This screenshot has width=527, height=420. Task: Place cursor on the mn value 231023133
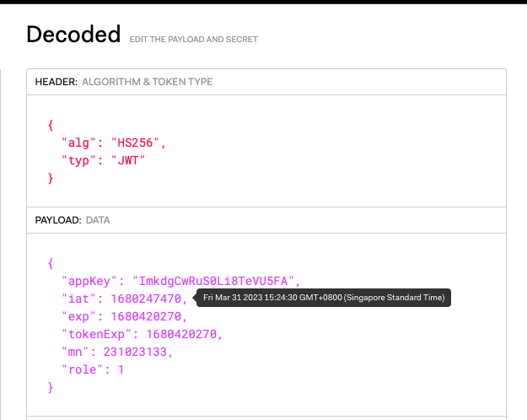point(135,352)
